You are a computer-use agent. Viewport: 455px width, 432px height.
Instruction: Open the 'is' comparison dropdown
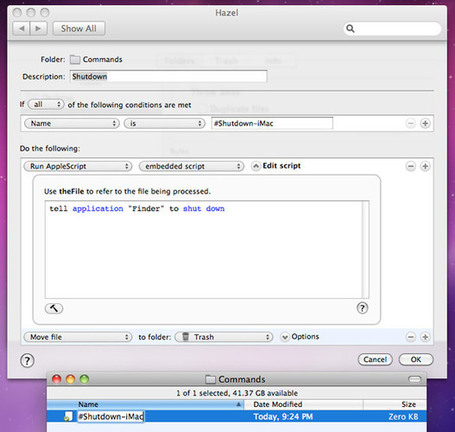(x=164, y=124)
